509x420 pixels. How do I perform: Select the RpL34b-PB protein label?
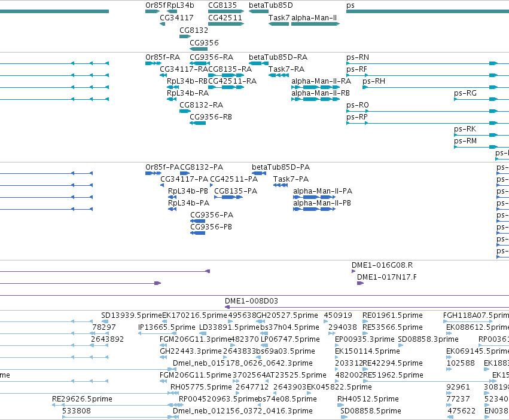coord(188,191)
